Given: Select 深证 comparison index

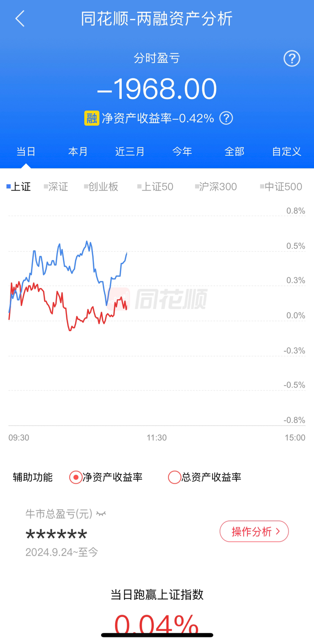Looking at the screenshot, I should click(x=56, y=187).
